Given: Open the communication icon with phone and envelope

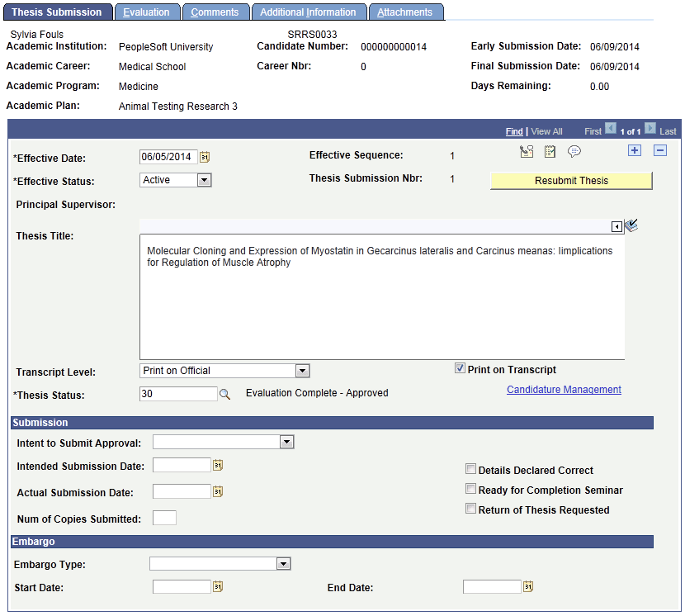Looking at the screenshot, I should 527,152.
